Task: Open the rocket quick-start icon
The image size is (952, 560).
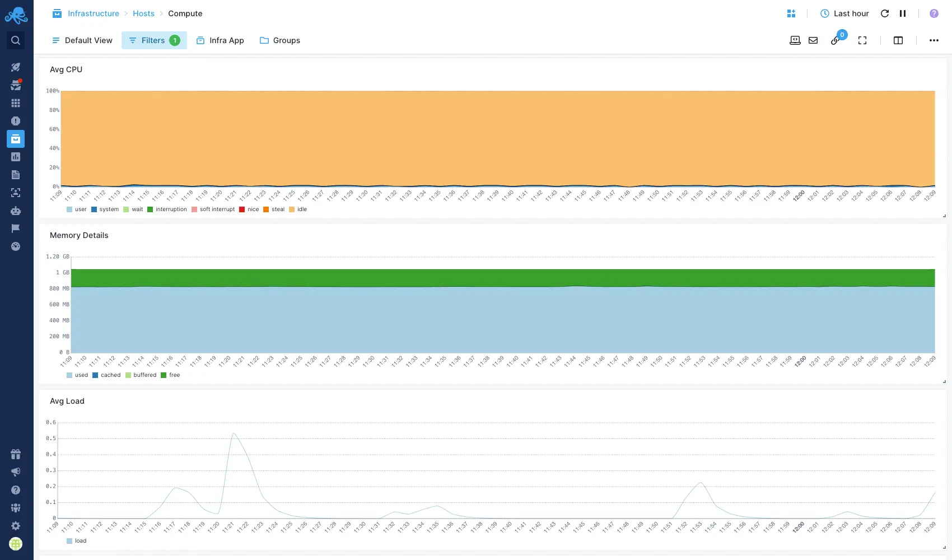Action: [x=16, y=67]
